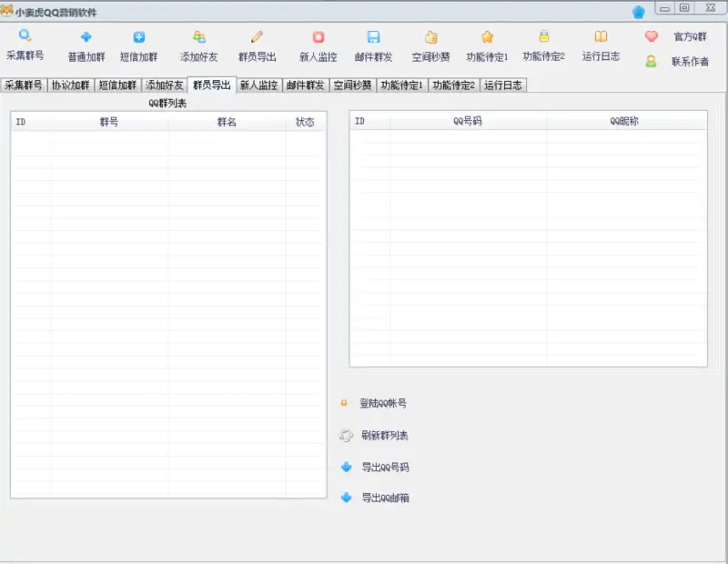The height and width of the screenshot is (564, 728).
Task: Switch to the 协议加群 tab
Action: click(x=72, y=84)
